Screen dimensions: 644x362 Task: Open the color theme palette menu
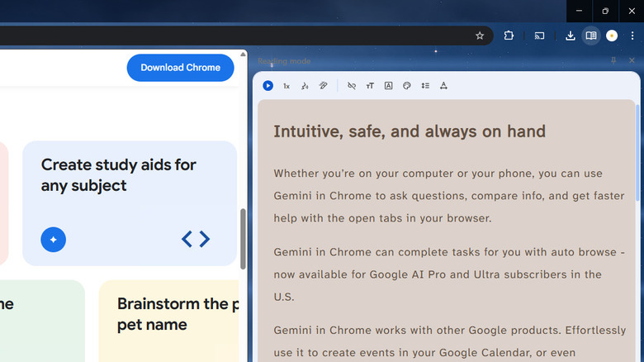click(407, 86)
